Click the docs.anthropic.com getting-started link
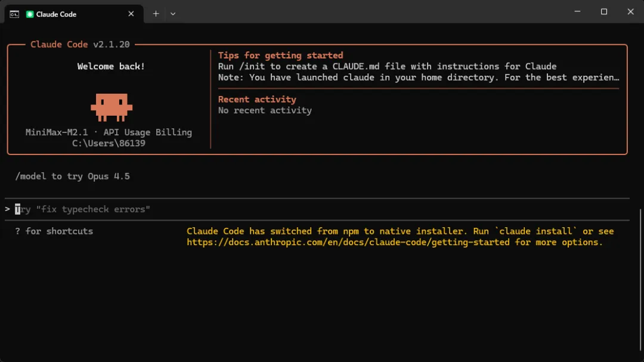The height and width of the screenshot is (362, 644). click(x=348, y=243)
